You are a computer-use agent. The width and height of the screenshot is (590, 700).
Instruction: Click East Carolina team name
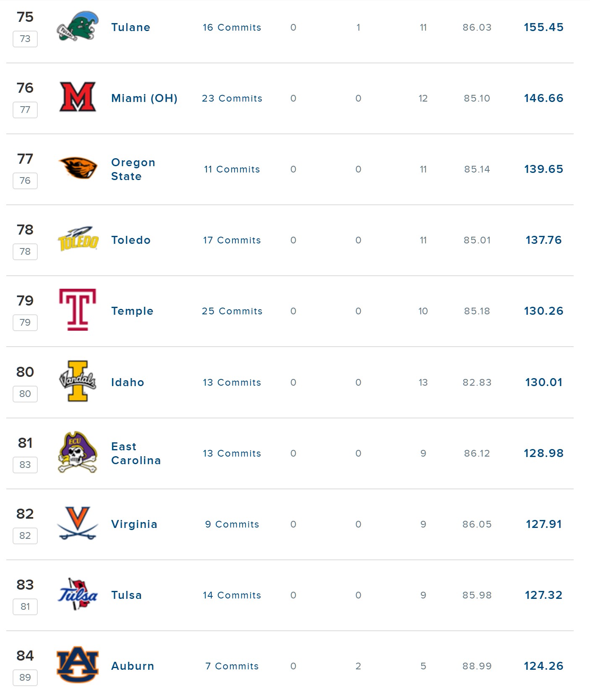tap(136, 453)
